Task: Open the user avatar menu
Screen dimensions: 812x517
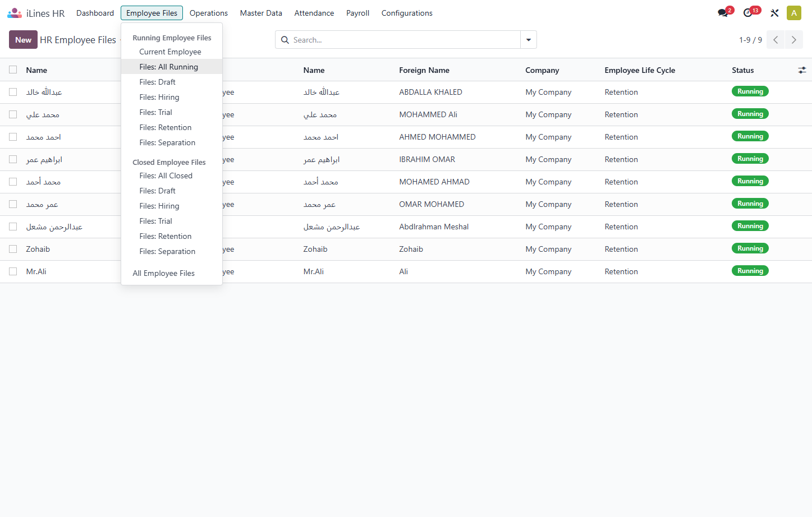Action: pos(794,13)
